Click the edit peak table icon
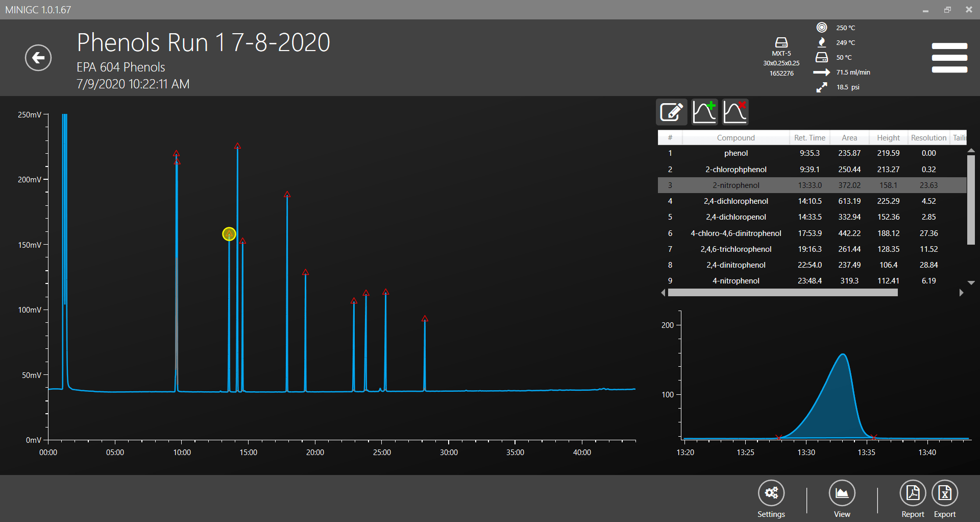The height and width of the screenshot is (522, 980). click(671, 112)
